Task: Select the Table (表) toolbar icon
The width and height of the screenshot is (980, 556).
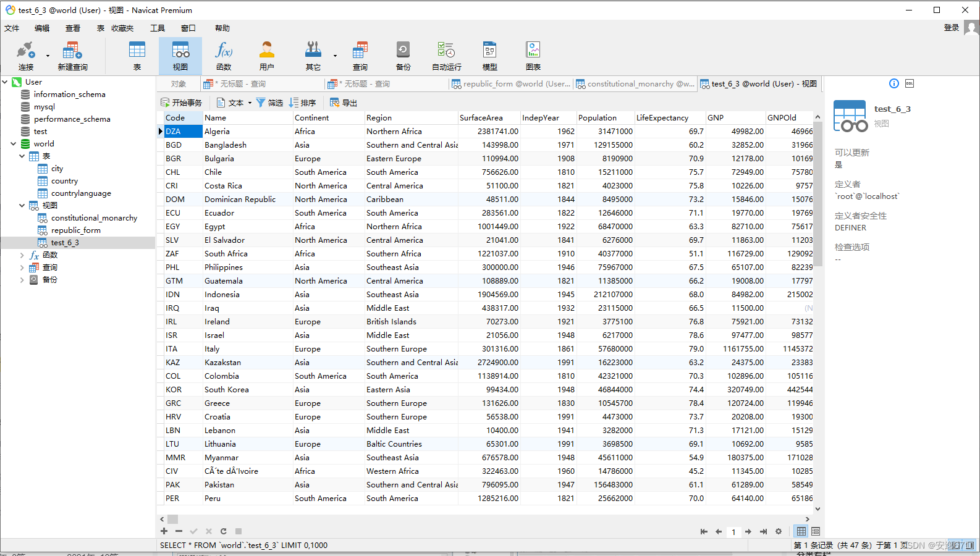Action: (x=137, y=56)
